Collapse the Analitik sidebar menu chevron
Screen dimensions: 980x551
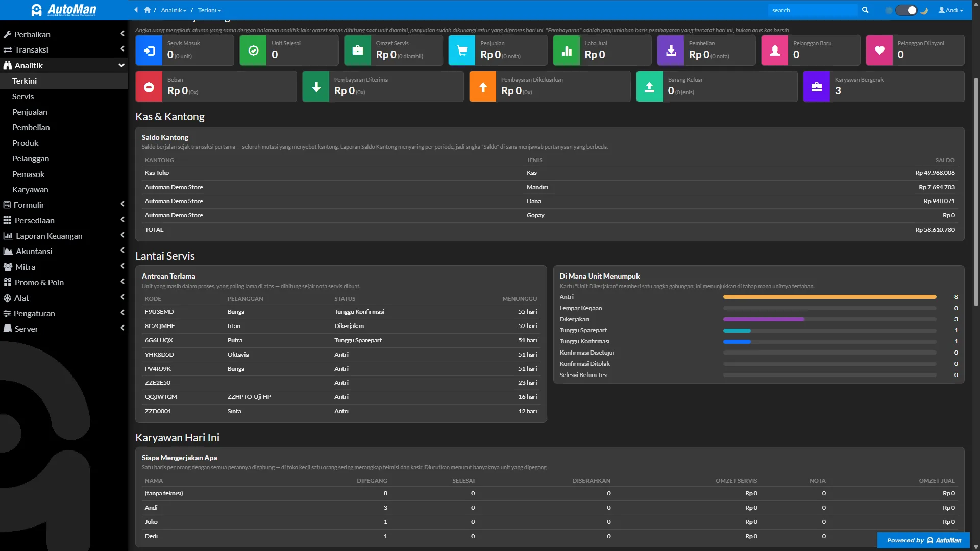[x=121, y=65]
